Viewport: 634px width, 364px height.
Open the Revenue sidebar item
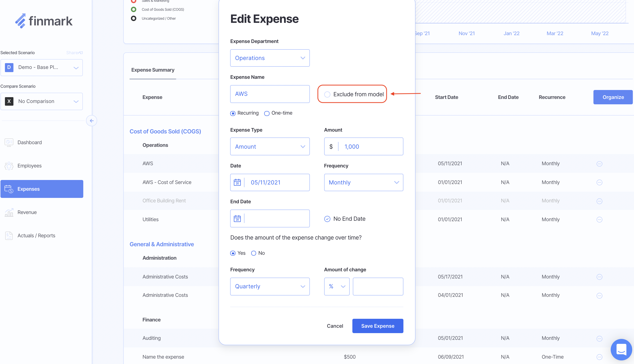coord(27,212)
